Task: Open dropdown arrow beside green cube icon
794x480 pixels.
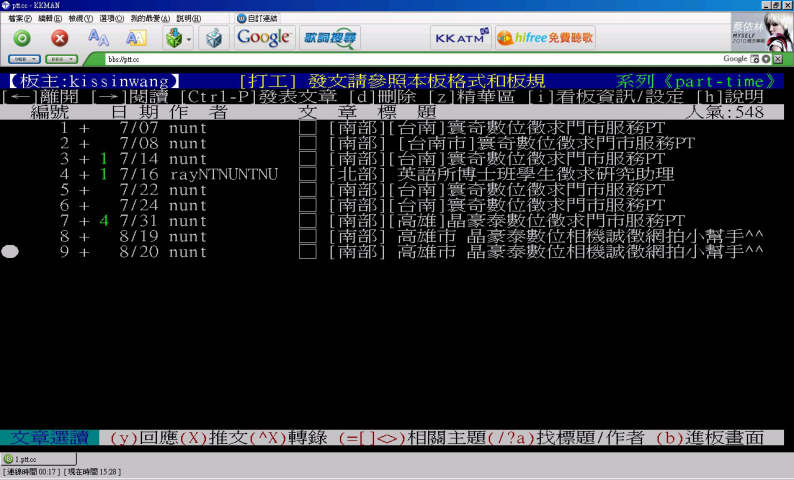Action: click(x=189, y=39)
